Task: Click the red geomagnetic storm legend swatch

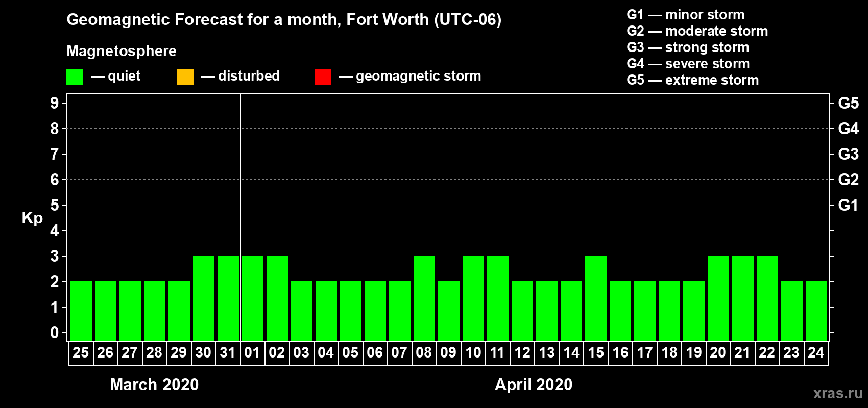Action: click(x=323, y=77)
